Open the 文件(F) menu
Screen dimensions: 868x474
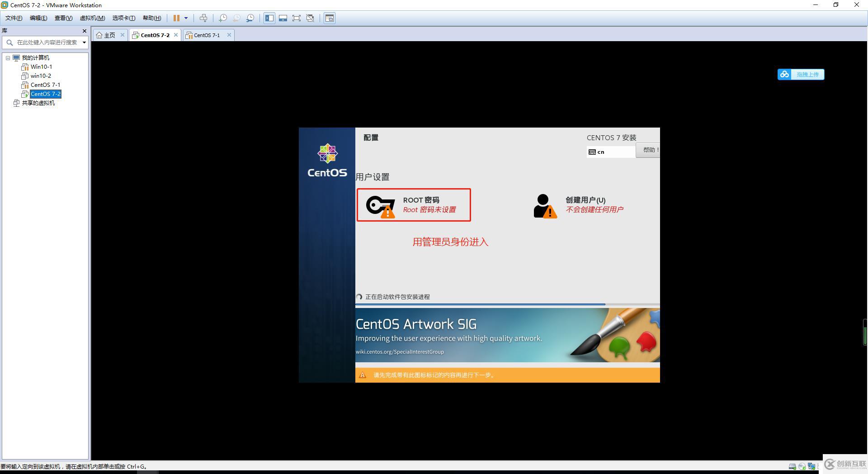coord(14,18)
